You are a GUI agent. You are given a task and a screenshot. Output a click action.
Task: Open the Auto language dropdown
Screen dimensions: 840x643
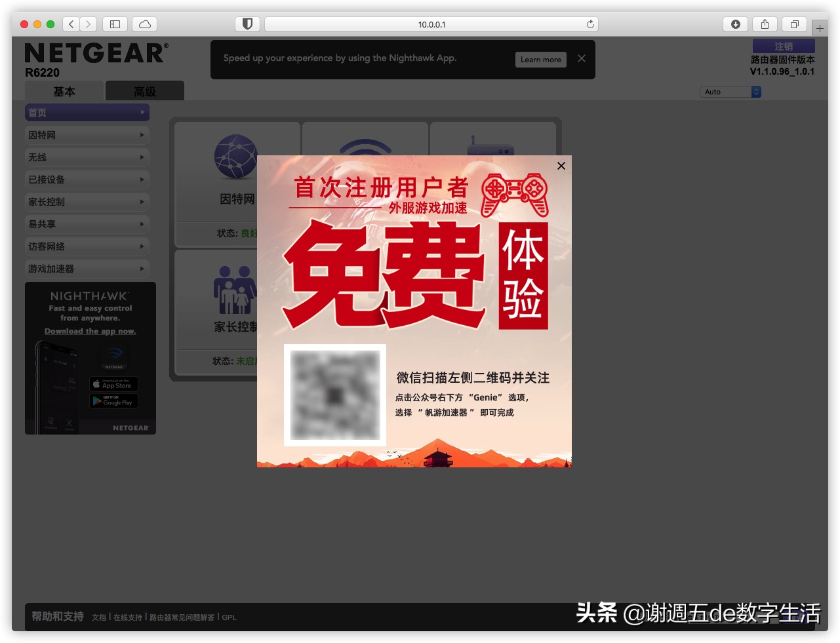(x=730, y=92)
